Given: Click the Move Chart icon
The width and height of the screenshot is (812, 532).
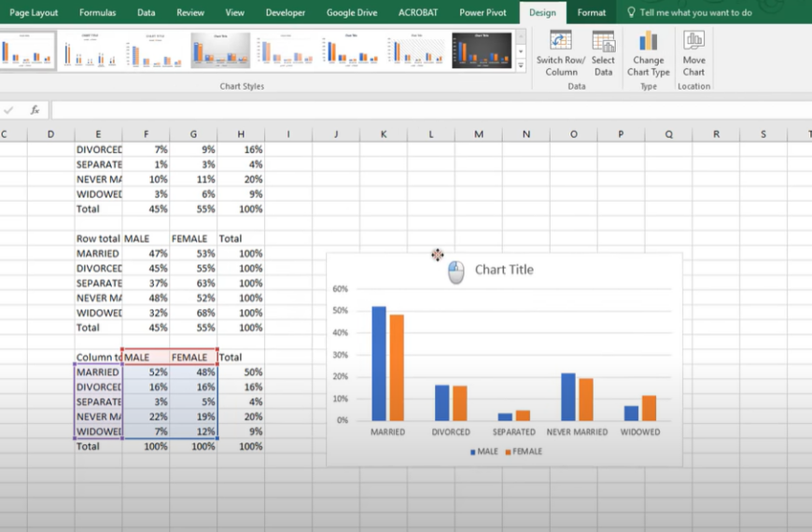Looking at the screenshot, I should (x=693, y=40).
